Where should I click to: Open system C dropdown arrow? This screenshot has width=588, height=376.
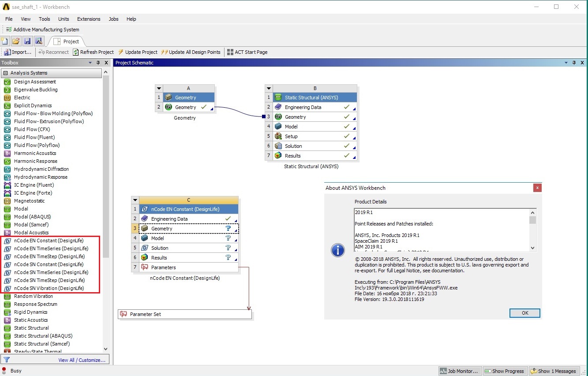point(135,200)
